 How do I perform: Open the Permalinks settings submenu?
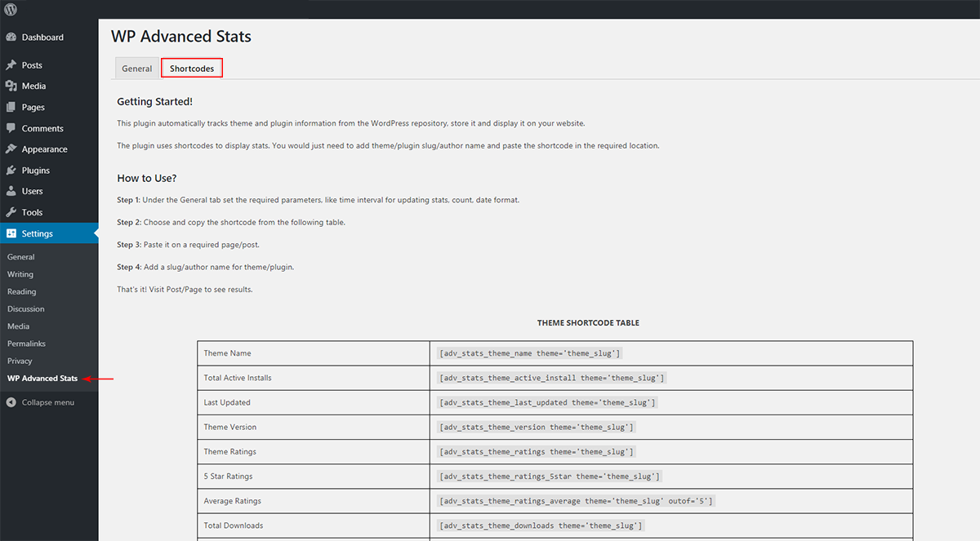(26, 344)
